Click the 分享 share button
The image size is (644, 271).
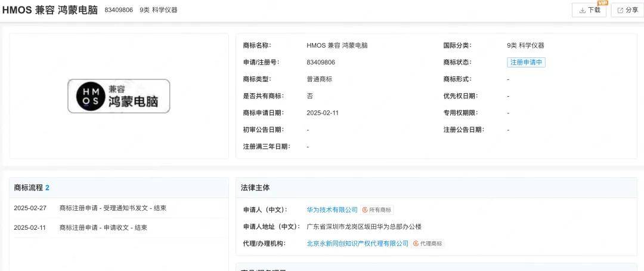click(x=627, y=10)
